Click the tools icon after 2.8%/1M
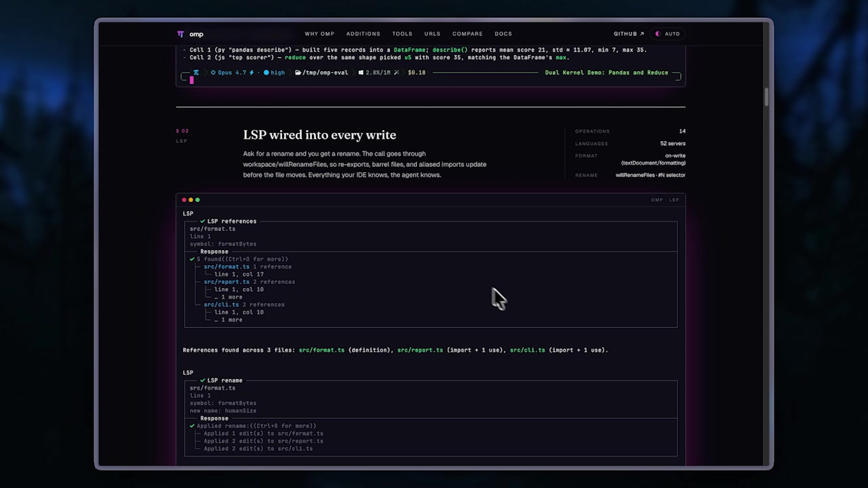Image resolution: width=868 pixels, height=488 pixels. point(397,73)
